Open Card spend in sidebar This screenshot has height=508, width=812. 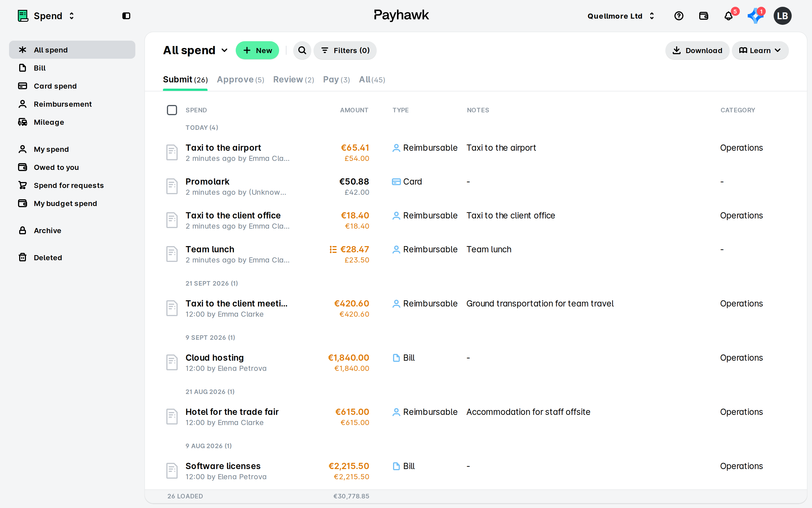click(72, 86)
